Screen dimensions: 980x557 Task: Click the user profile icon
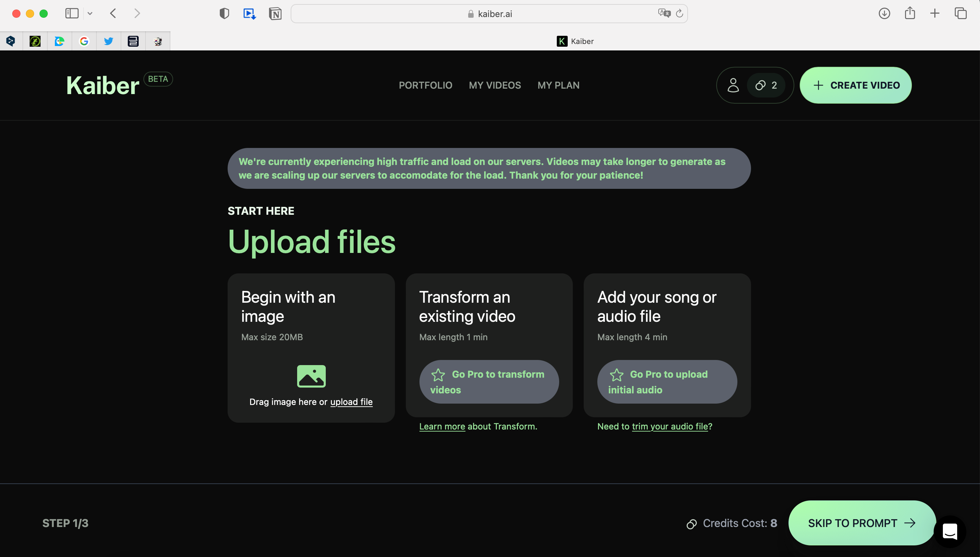click(x=733, y=85)
